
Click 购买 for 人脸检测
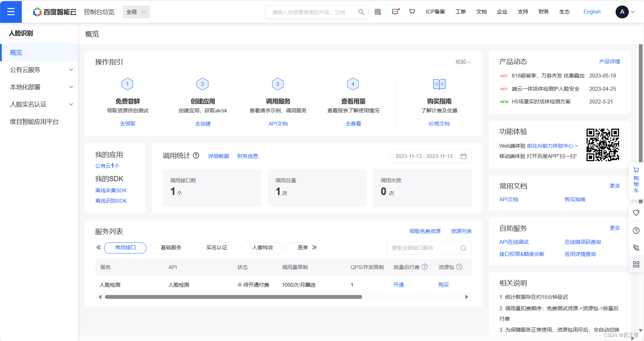[444, 285]
